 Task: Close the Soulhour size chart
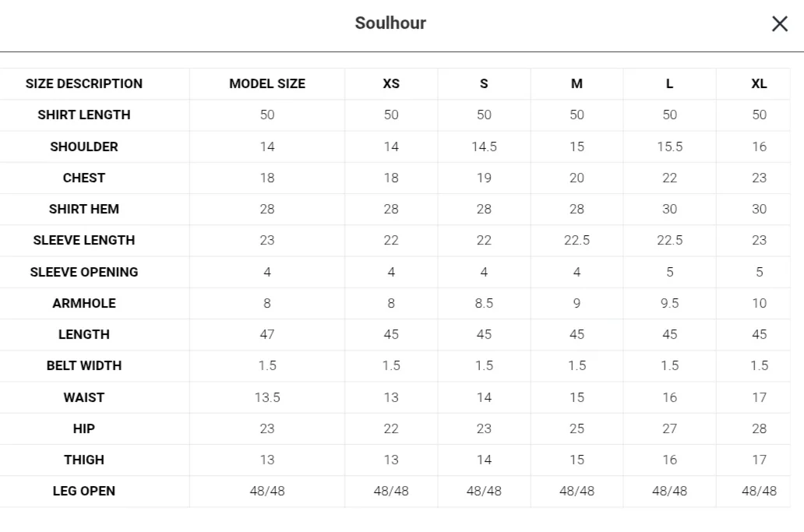779,24
